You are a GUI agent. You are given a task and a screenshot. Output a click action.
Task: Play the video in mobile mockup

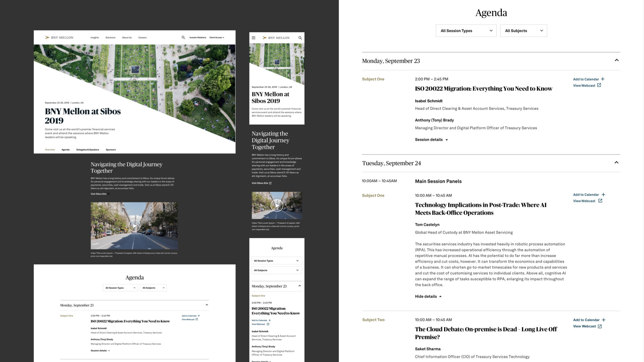tap(277, 205)
